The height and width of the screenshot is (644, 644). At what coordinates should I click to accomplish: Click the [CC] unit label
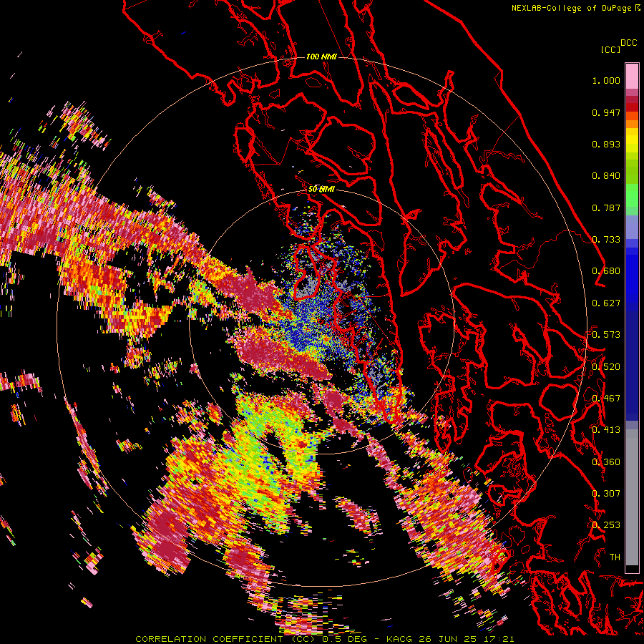610,49
